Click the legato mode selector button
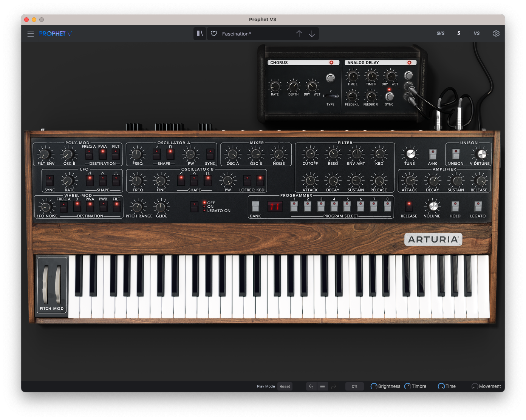 194,206
